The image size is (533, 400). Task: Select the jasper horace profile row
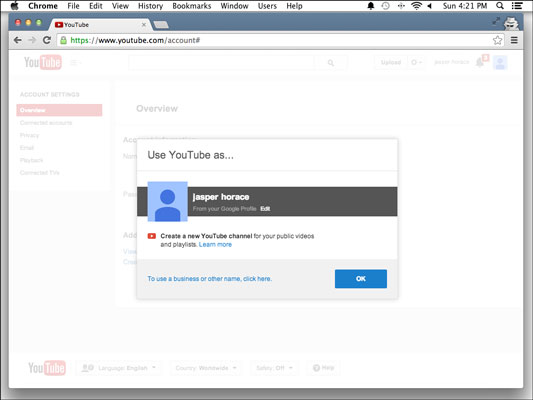click(267, 202)
